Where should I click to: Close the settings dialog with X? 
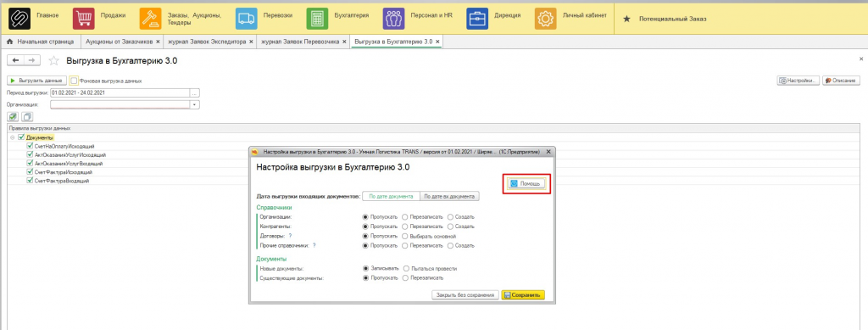(x=548, y=151)
